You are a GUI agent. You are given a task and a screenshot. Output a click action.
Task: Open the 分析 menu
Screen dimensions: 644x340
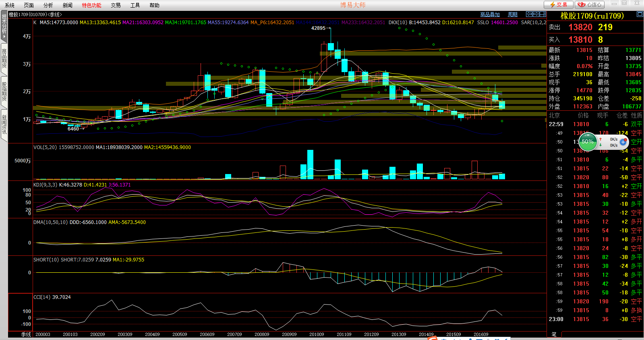[48, 5]
